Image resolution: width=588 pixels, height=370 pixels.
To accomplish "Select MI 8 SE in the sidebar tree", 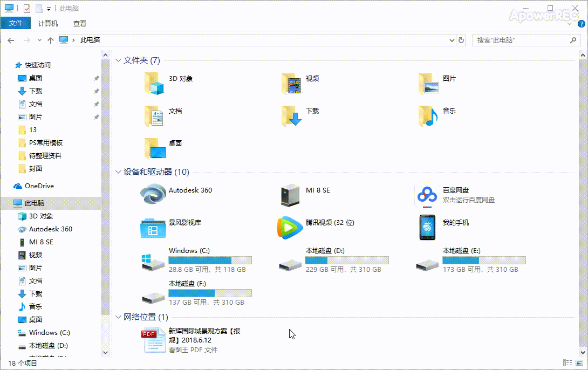I will (x=41, y=242).
